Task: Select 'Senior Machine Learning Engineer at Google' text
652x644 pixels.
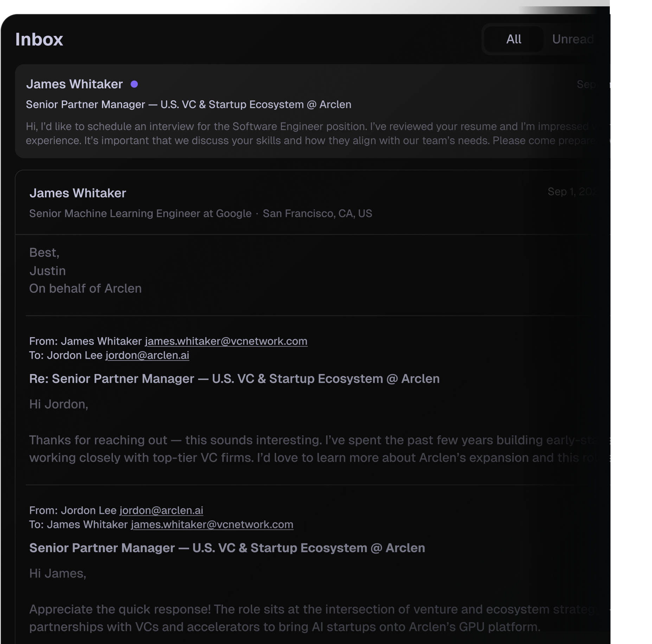Action: 140,213
